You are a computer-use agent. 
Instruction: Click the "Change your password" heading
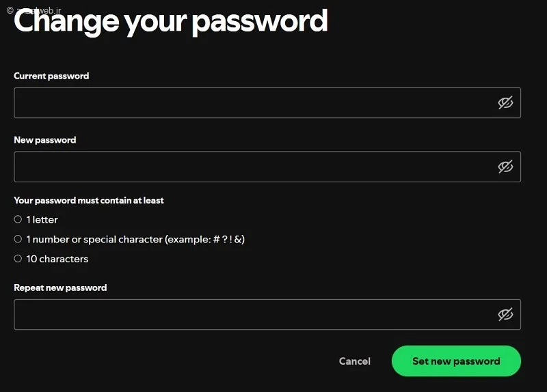click(x=171, y=22)
